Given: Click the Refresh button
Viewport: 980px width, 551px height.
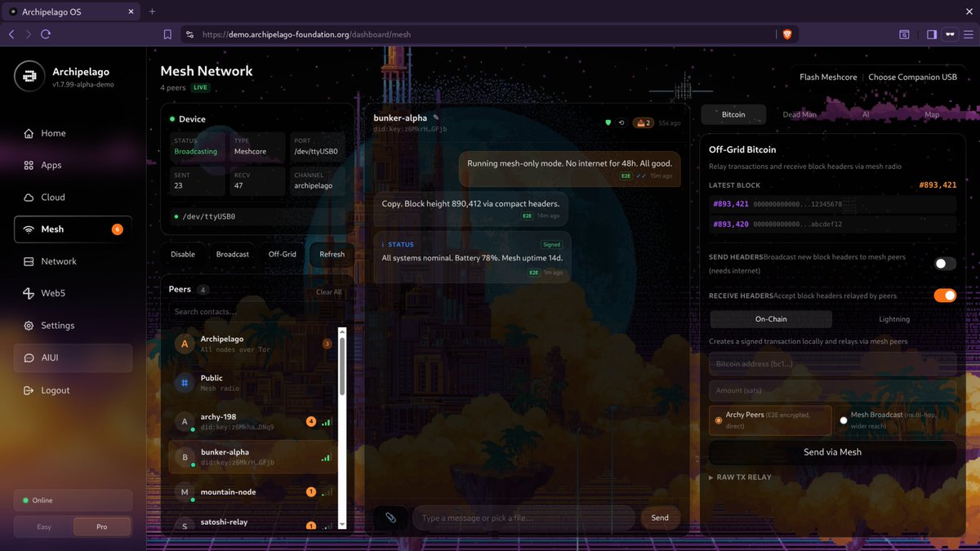Looking at the screenshot, I should [332, 254].
